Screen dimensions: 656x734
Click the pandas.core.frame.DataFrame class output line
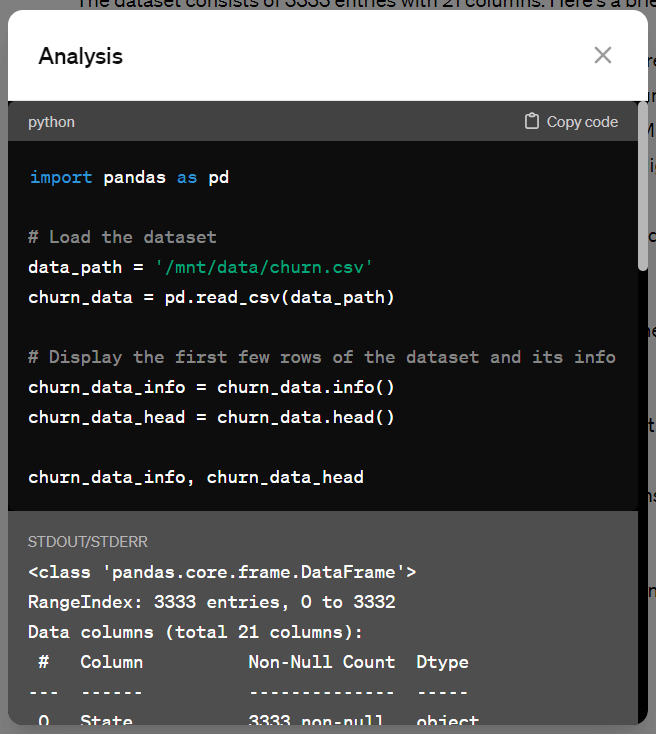(x=221, y=572)
